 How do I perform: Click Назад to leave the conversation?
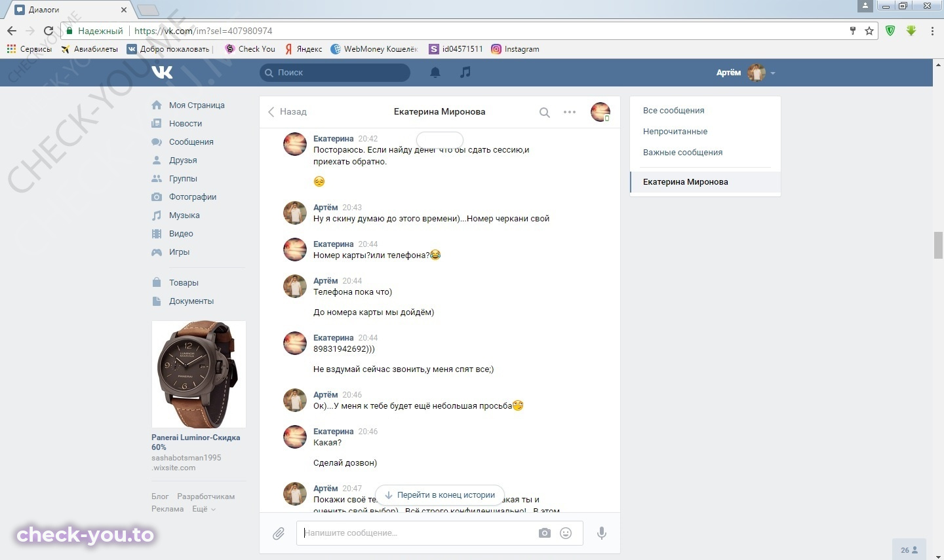(287, 112)
